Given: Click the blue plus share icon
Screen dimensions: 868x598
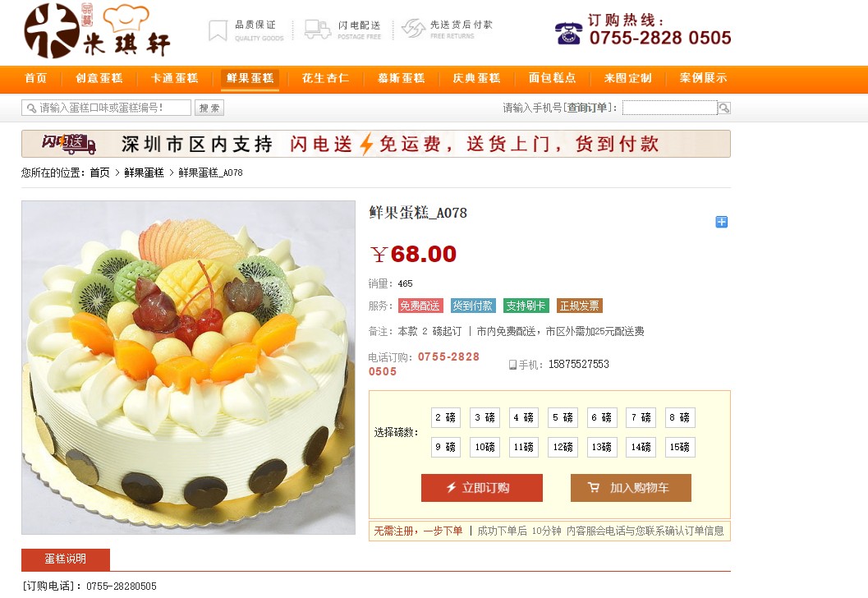Looking at the screenshot, I should pyautogui.click(x=721, y=222).
